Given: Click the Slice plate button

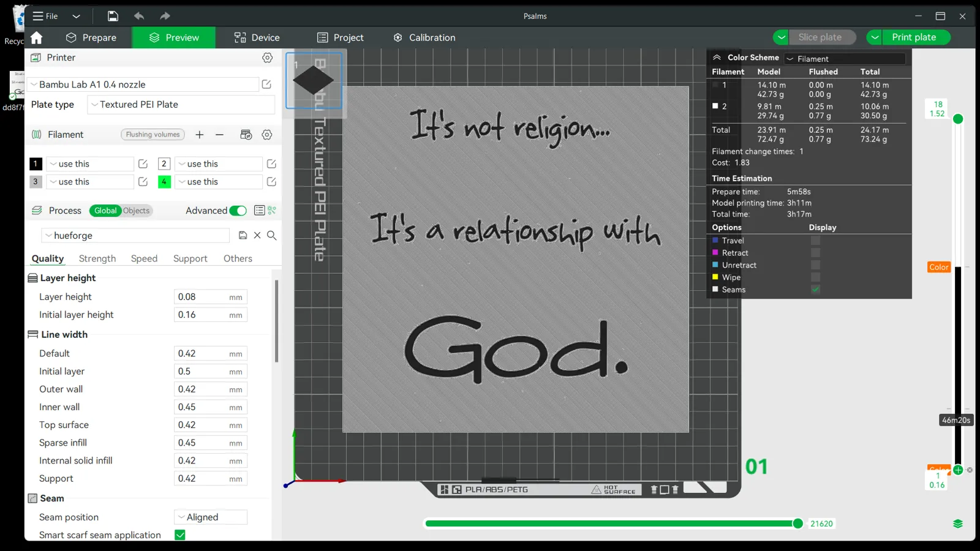Looking at the screenshot, I should [821, 37].
